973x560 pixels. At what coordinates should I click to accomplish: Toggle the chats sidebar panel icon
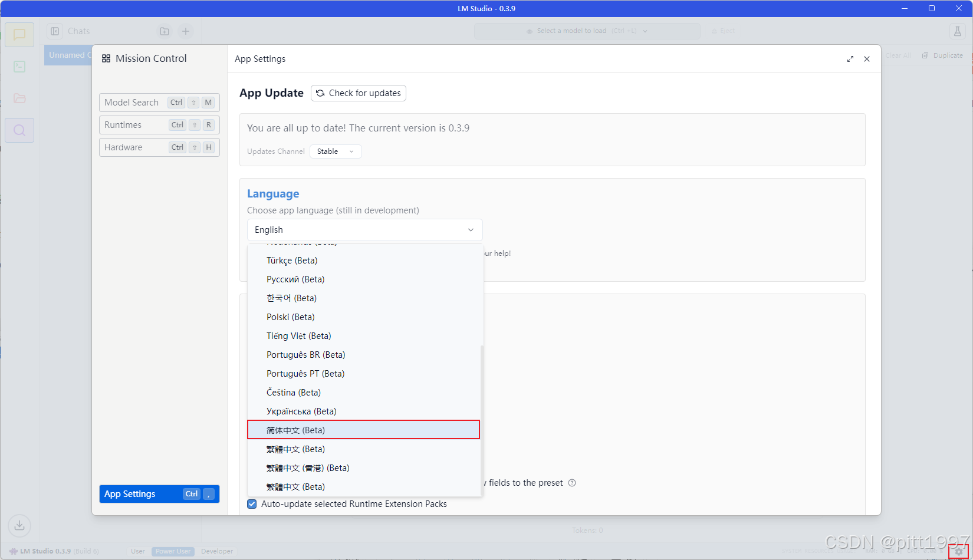(55, 31)
